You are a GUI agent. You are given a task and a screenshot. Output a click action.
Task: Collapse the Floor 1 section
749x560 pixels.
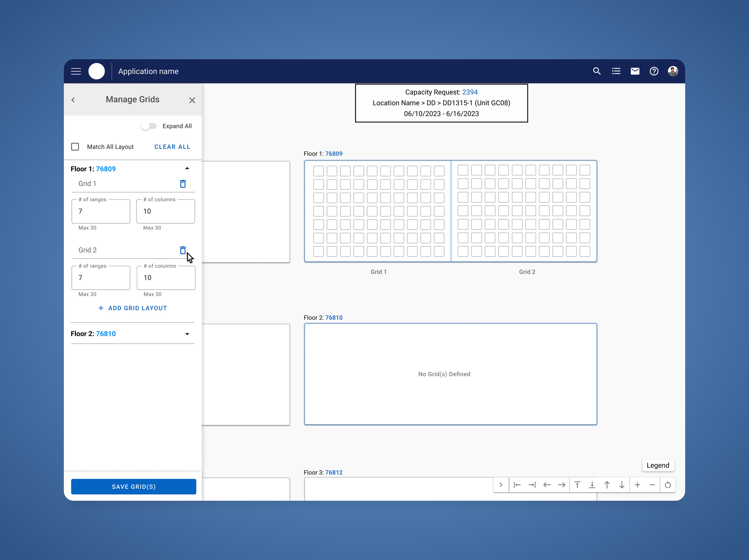(x=187, y=169)
